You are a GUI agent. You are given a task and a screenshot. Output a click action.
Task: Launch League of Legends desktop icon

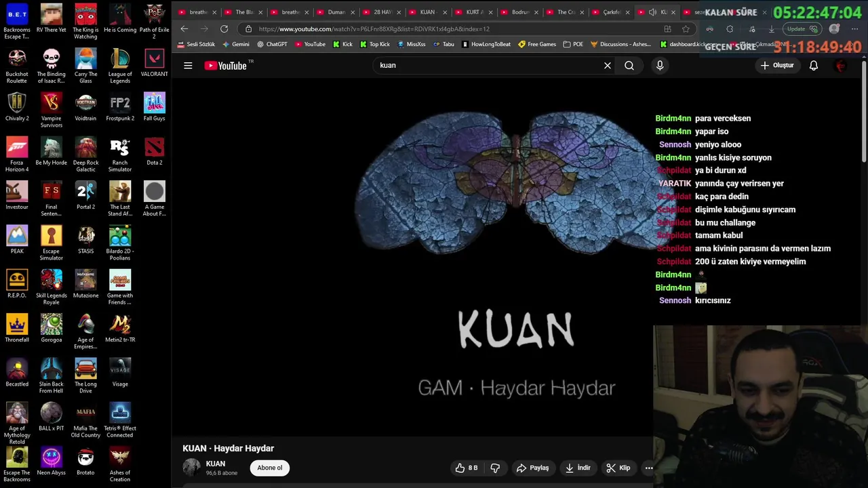(x=120, y=66)
